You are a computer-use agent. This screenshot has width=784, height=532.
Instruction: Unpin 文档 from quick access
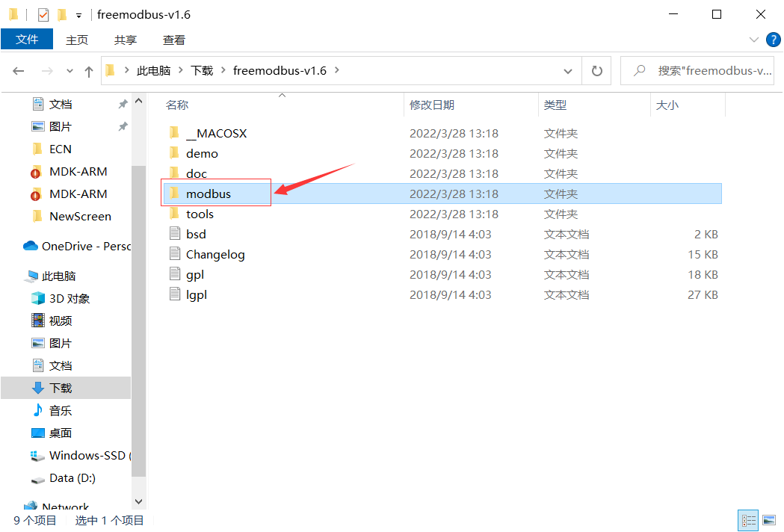[123, 103]
